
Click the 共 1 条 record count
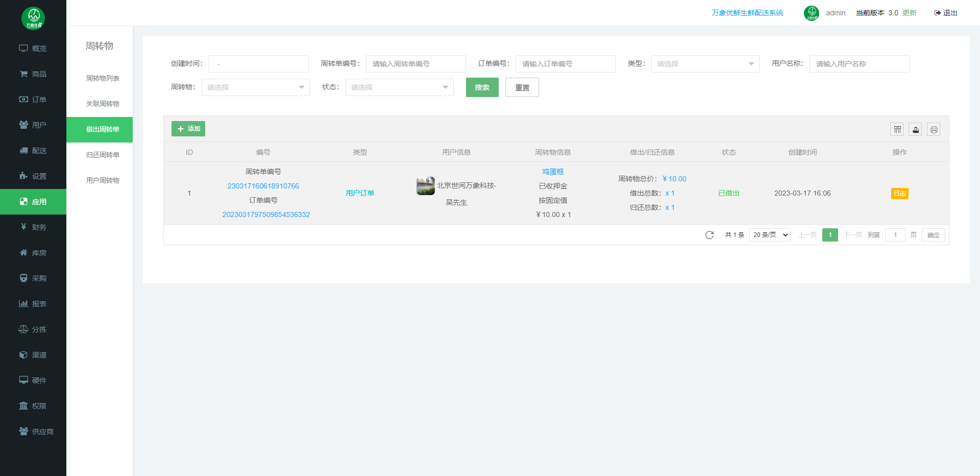tap(734, 235)
